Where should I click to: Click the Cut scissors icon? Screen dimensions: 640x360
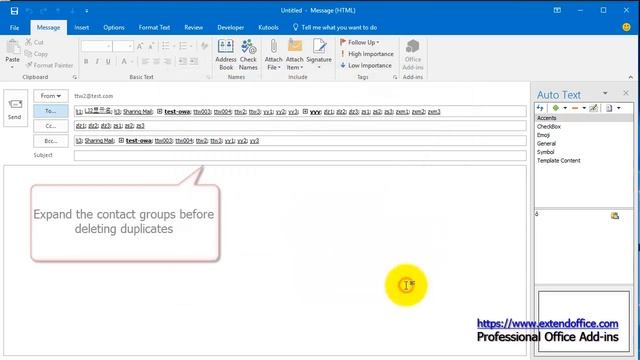click(29, 42)
